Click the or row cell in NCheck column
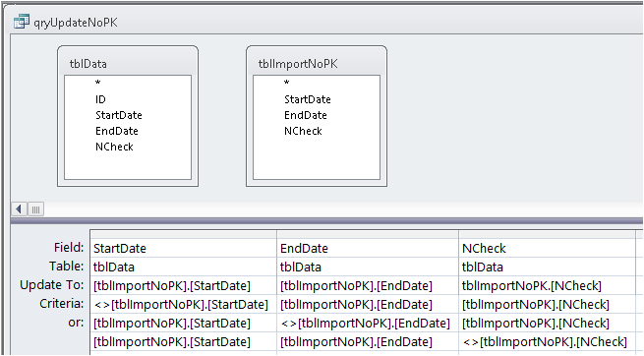Screen dimensions: 644x356 pos(547,324)
